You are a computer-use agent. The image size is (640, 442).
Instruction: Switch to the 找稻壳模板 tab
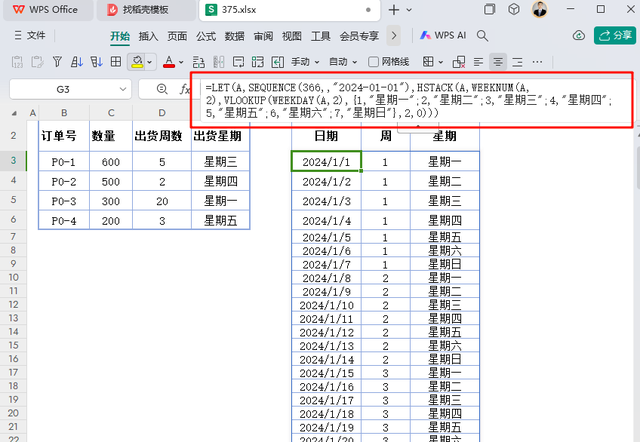[146, 10]
